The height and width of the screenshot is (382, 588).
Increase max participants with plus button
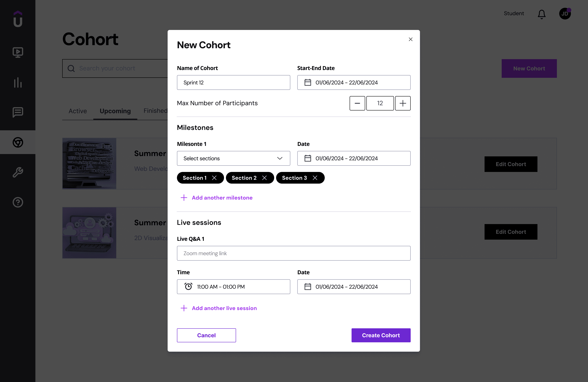(x=403, y=103)
